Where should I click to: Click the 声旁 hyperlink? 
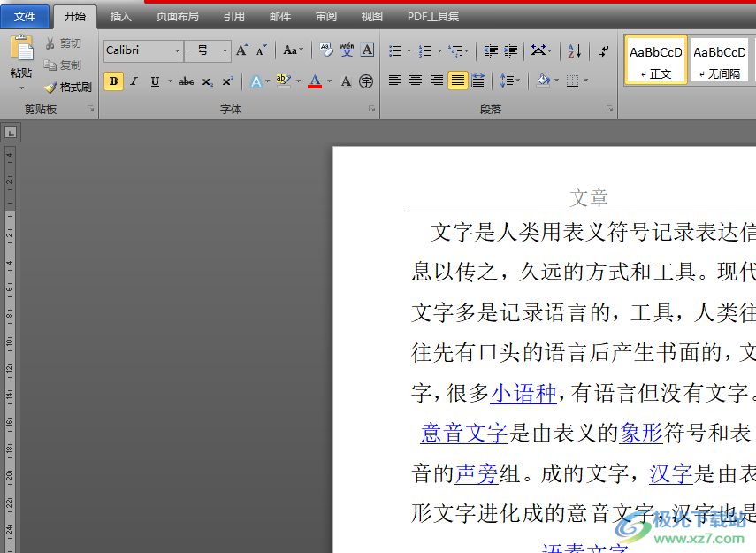[477, 473]
